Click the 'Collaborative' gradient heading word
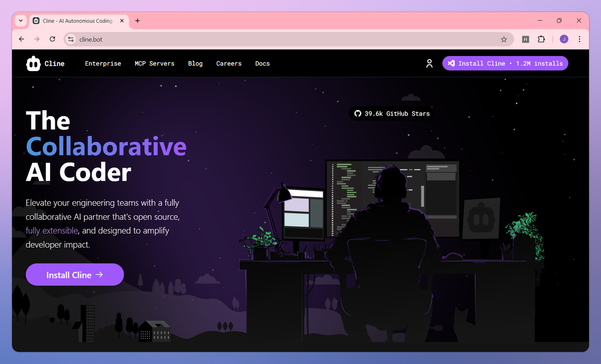The image size is (601, 364). click(106, 147)
